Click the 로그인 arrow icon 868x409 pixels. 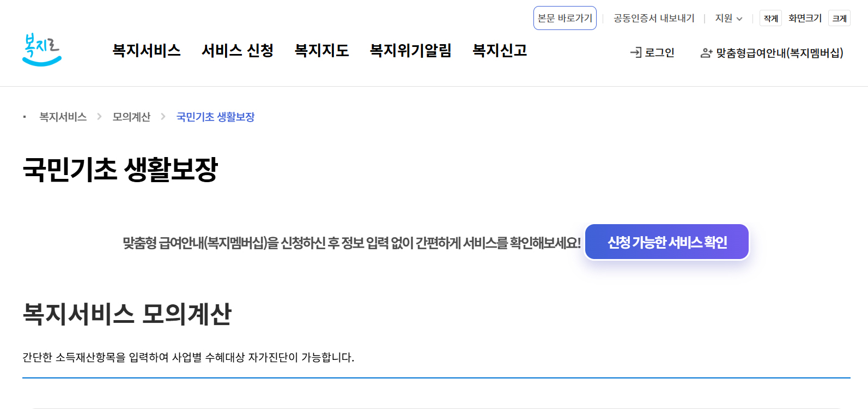(x=636, y=53)
